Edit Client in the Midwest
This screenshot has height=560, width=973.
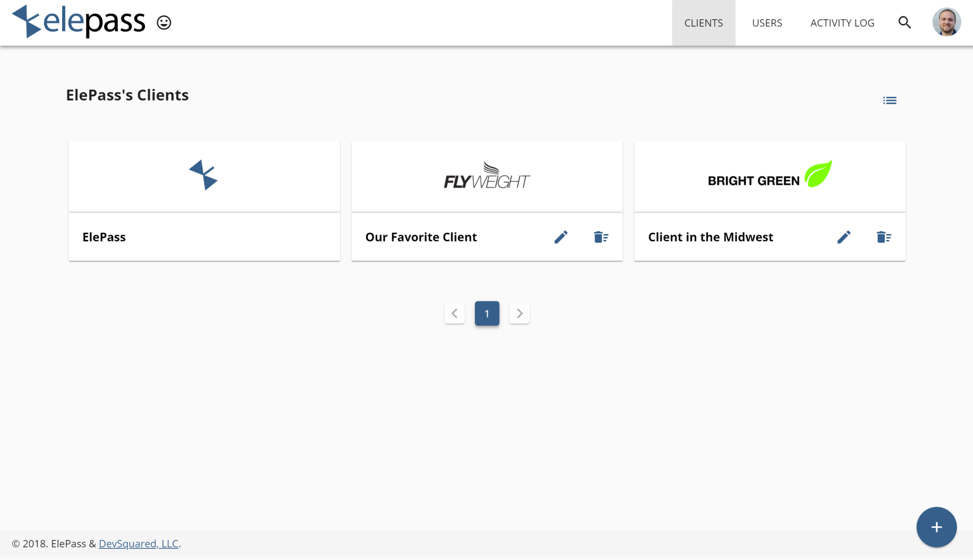pos(844,237)
